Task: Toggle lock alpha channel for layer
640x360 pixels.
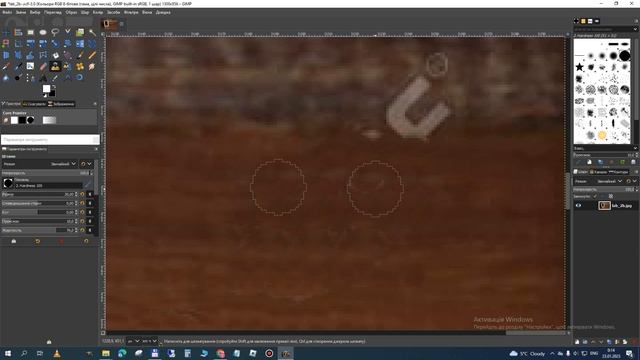Action: pos(611,196)
